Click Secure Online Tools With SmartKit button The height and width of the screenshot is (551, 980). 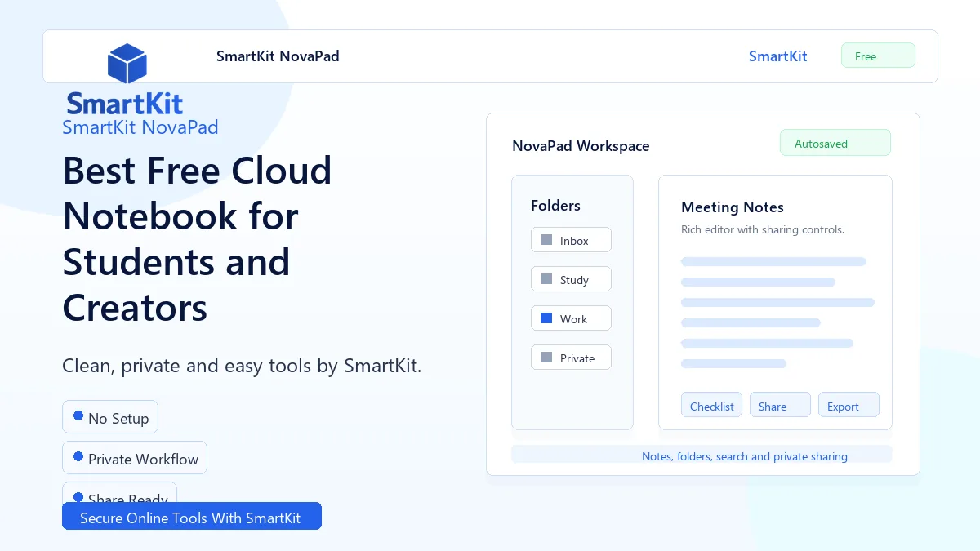pos(192,516)
